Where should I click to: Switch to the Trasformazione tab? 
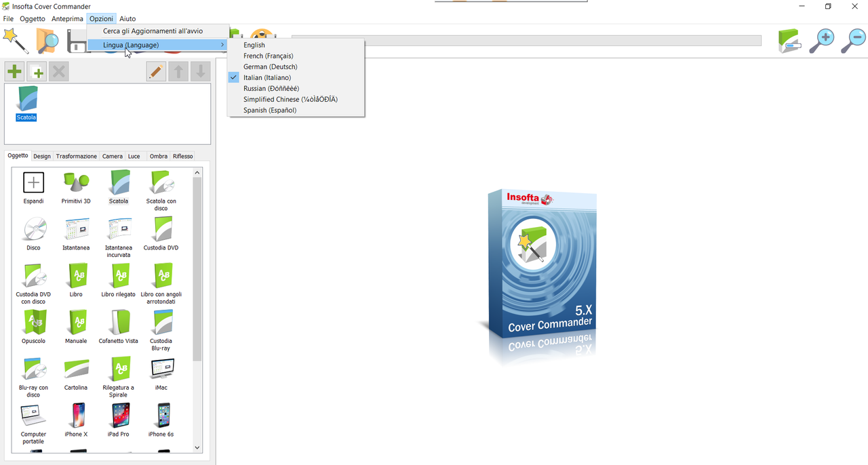pos(77,157)
